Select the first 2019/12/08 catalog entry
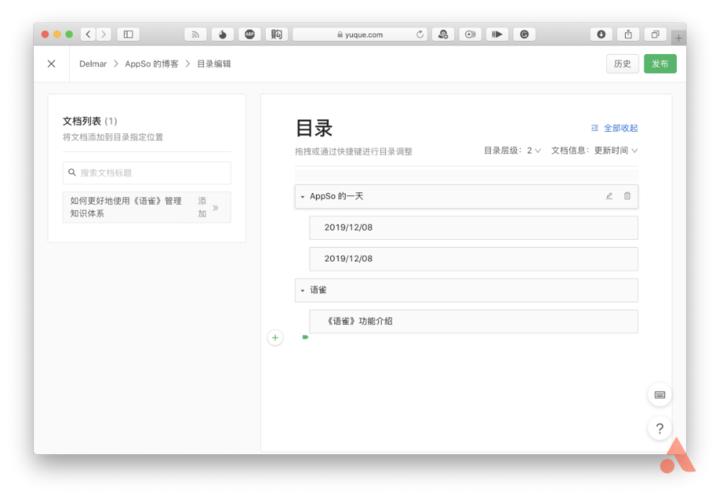Viewport: 720px width, 499px height. [473, 228]
